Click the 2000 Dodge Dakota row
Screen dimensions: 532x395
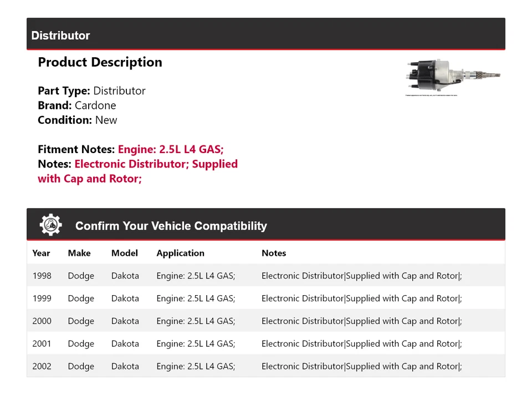coord(266,321)
